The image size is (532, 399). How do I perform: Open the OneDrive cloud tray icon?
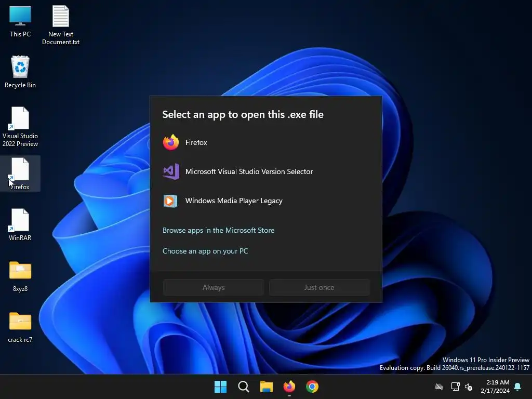(x=439, y=387)
